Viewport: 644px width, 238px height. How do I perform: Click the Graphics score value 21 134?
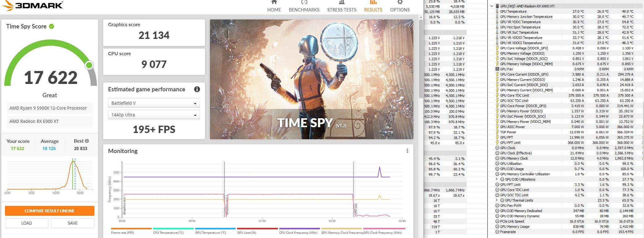tap(154, 35)
